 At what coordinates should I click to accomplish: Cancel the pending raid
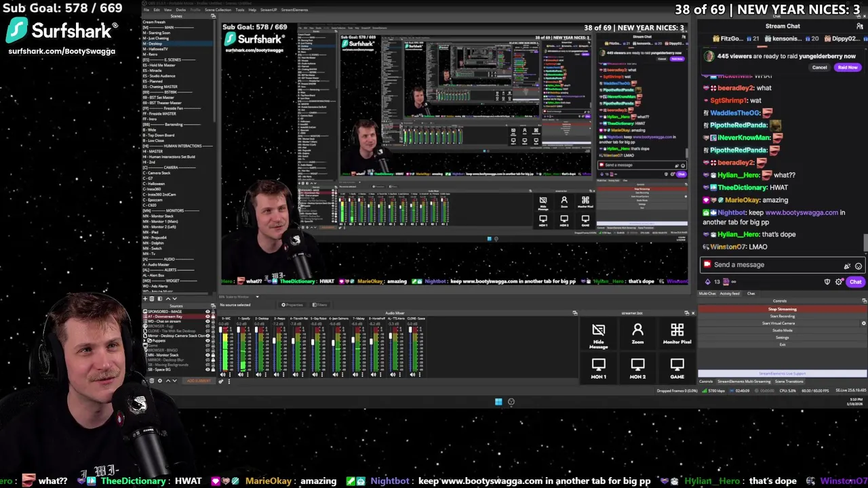pos(819,67)
